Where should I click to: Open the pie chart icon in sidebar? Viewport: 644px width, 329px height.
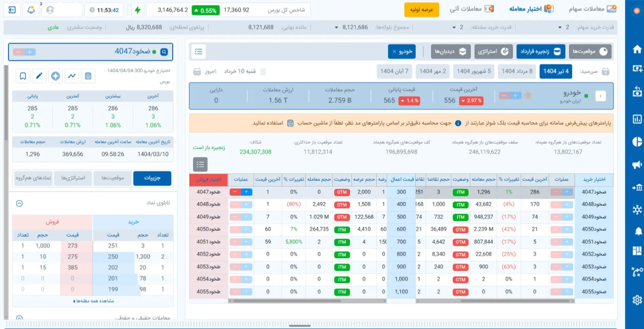pyautogui.click(x=637, y=142)
